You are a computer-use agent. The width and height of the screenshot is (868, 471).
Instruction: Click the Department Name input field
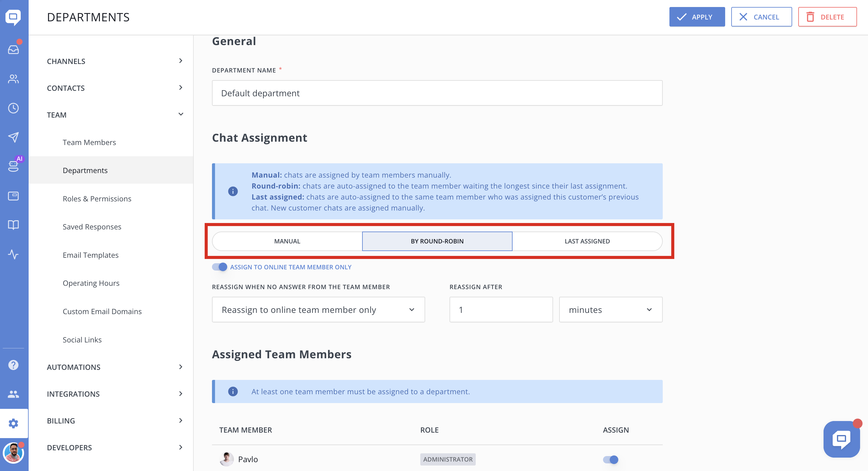coord(437,93)
